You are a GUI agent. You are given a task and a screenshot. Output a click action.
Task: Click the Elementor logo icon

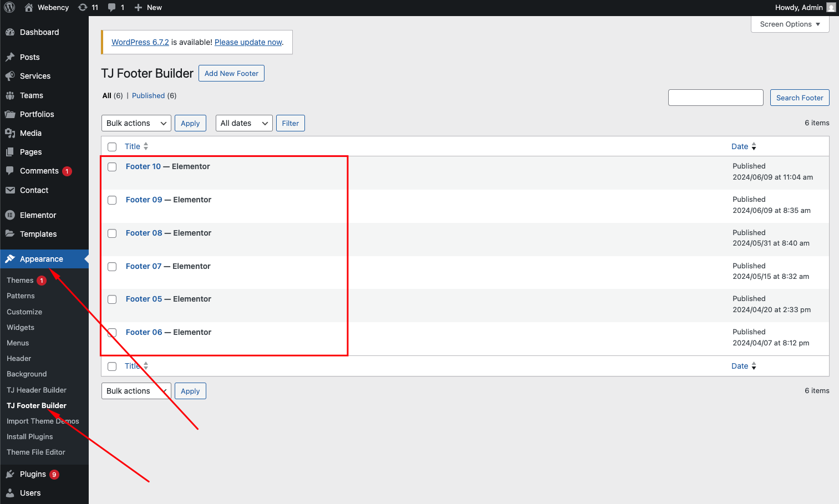tap(10, 215)
